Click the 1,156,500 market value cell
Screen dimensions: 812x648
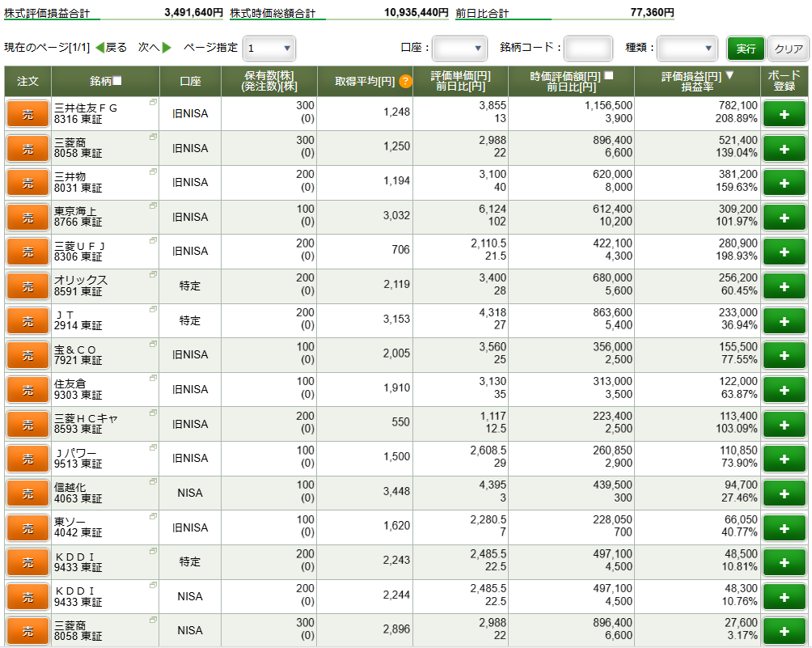pyautogui.click(x=608, y=106)
